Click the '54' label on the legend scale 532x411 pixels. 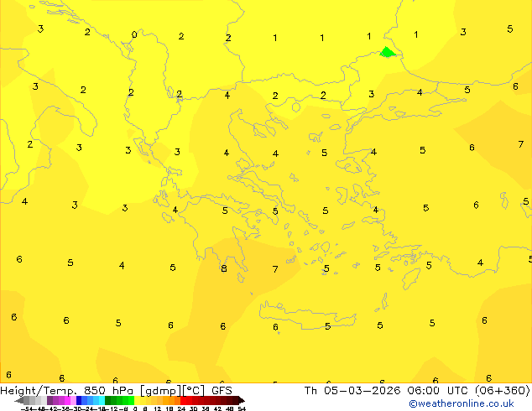pos(242,408)
